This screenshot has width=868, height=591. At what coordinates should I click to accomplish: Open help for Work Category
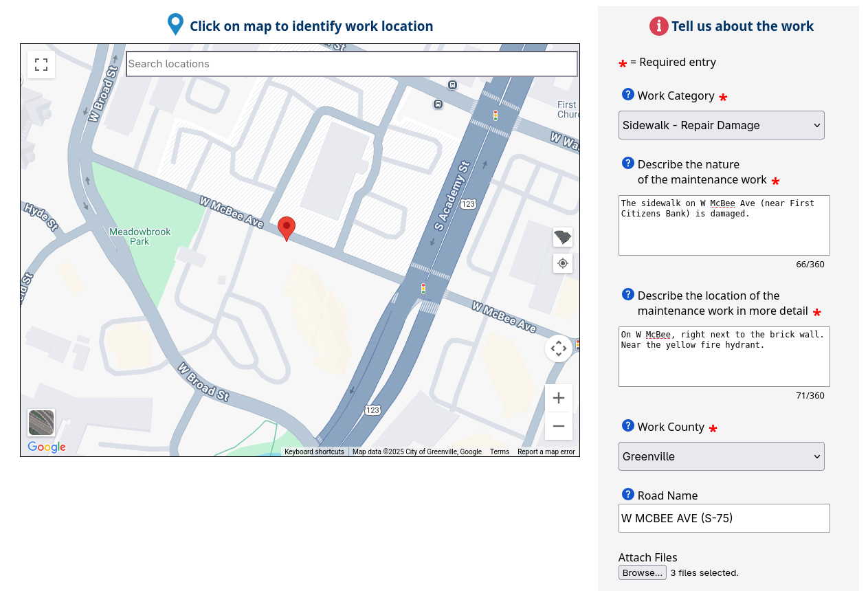[x=627, y=95]
